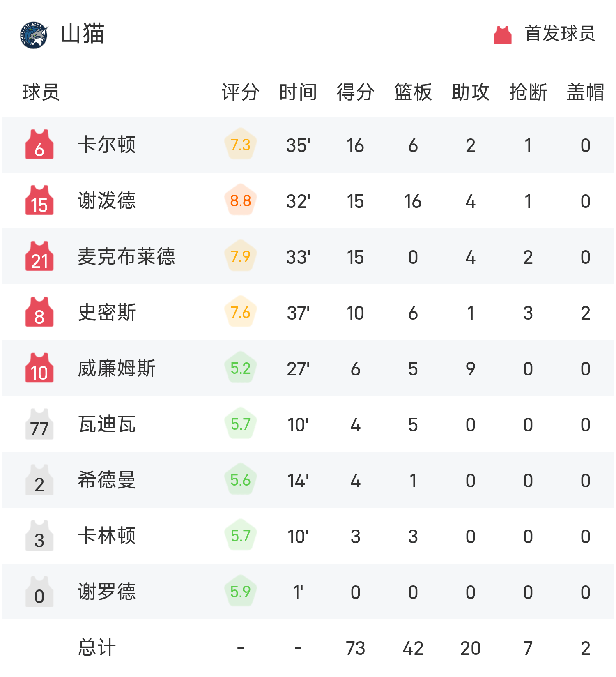Open the 评分 column sort options
This screenshot has height=677, width=616.
(239, 92)
